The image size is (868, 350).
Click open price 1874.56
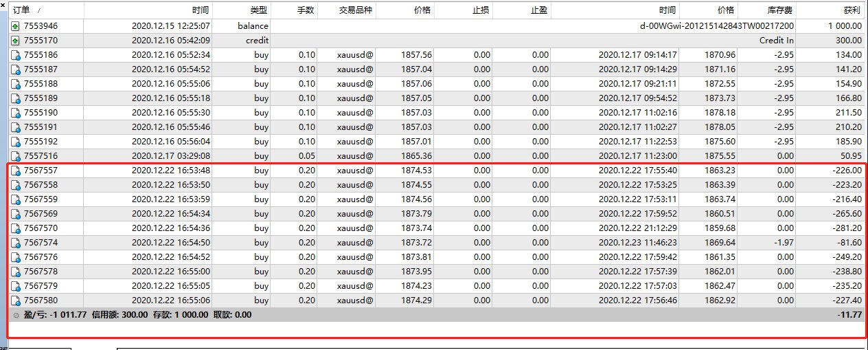417,199
